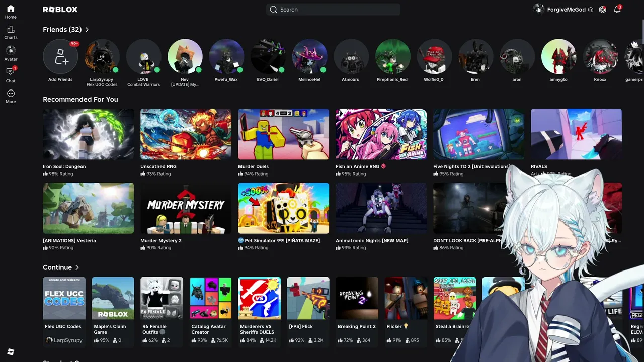Launch the Murder Duels game card

coord(284,134)
